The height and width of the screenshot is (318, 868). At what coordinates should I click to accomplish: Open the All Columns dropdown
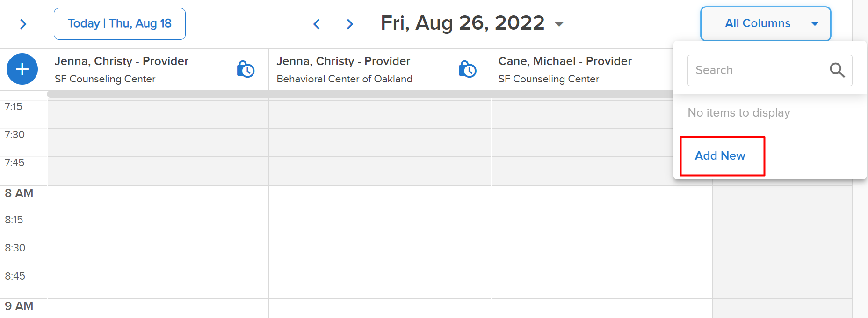(x=766, y=23)
